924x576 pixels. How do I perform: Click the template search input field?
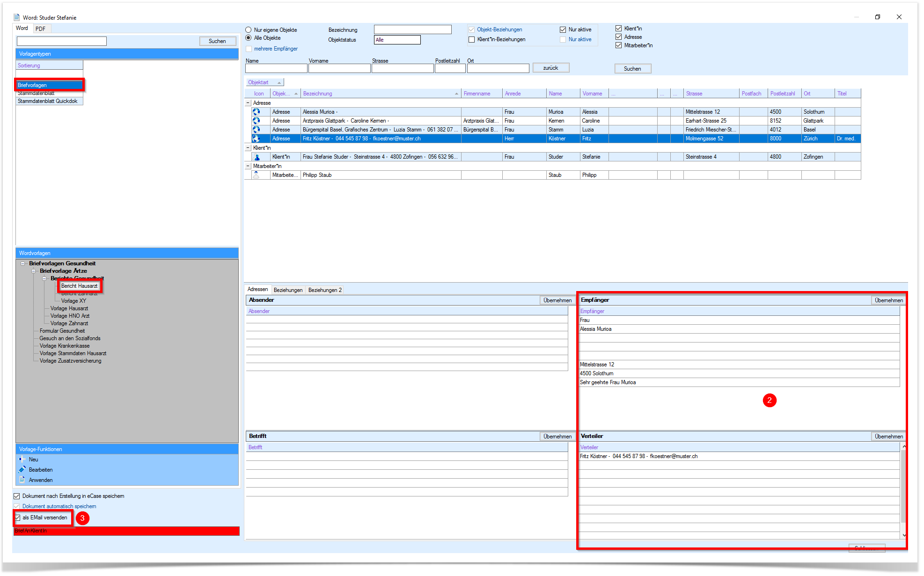coord(62,41)
